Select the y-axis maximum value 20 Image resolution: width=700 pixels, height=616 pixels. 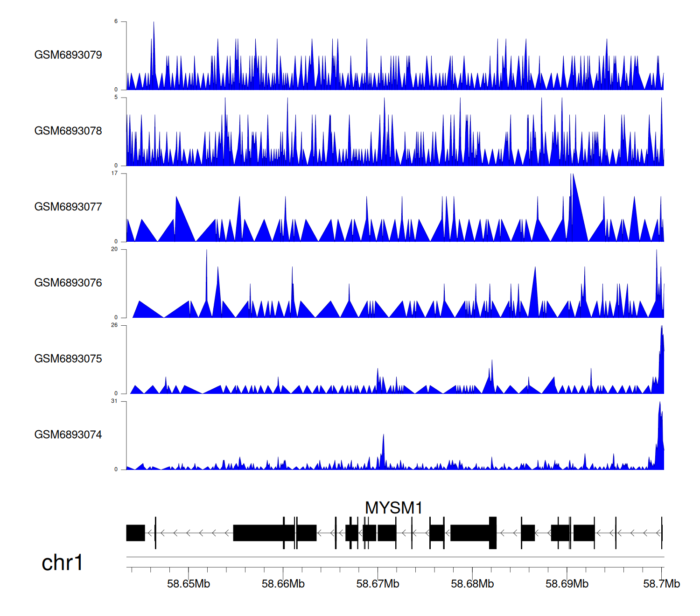[114, 249]
